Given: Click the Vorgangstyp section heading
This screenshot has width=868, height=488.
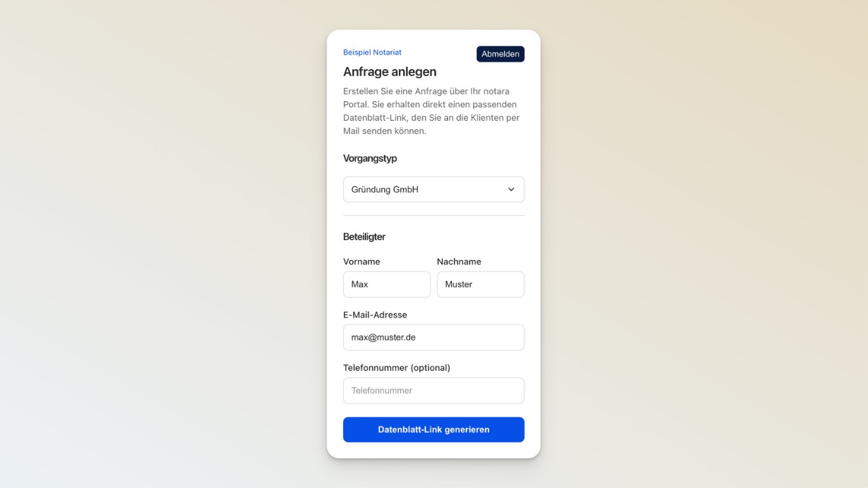Looking at the screenshot, I should tap(370, 158).
